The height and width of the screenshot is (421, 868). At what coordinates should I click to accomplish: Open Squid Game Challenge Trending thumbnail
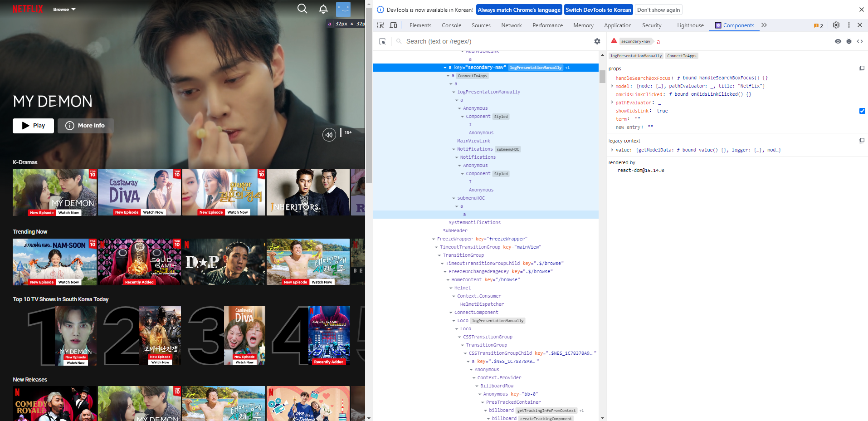tap(139, 262)
